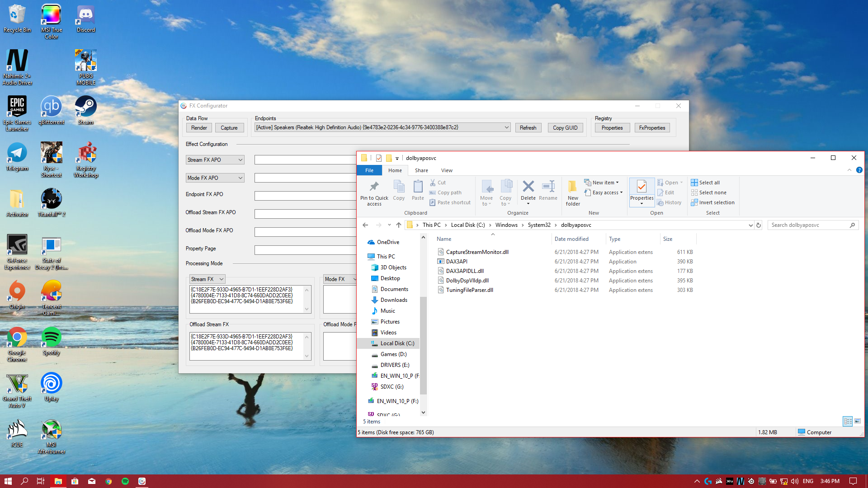Switch to View ribbon tab
Screen dimensions: 868x488
point(447,170)
